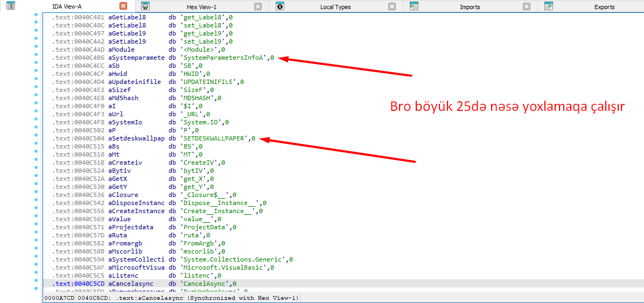Open the Exports tab
644x303 pixels.
604,7
